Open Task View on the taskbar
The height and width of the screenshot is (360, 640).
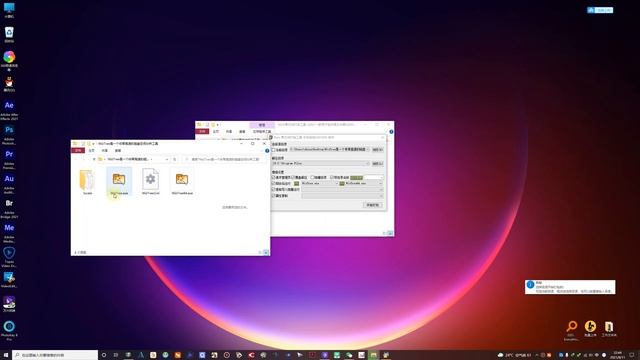coord(116,355)
